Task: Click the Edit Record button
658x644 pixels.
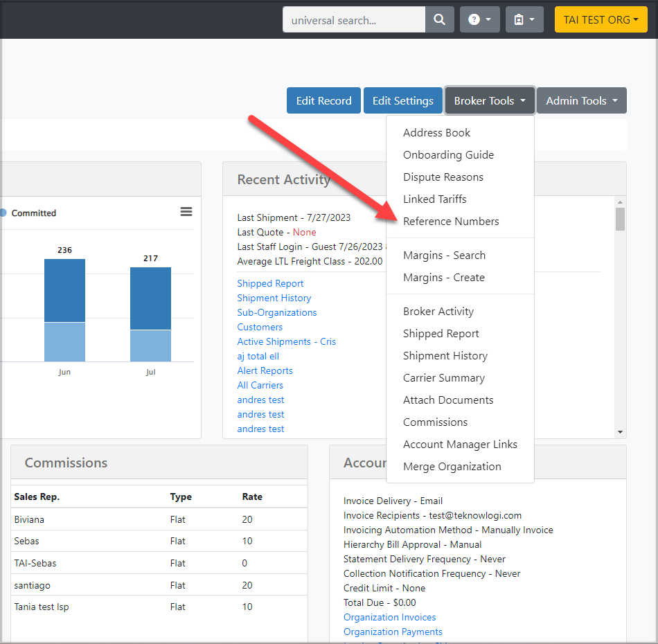Action: [x=323, y=101]
